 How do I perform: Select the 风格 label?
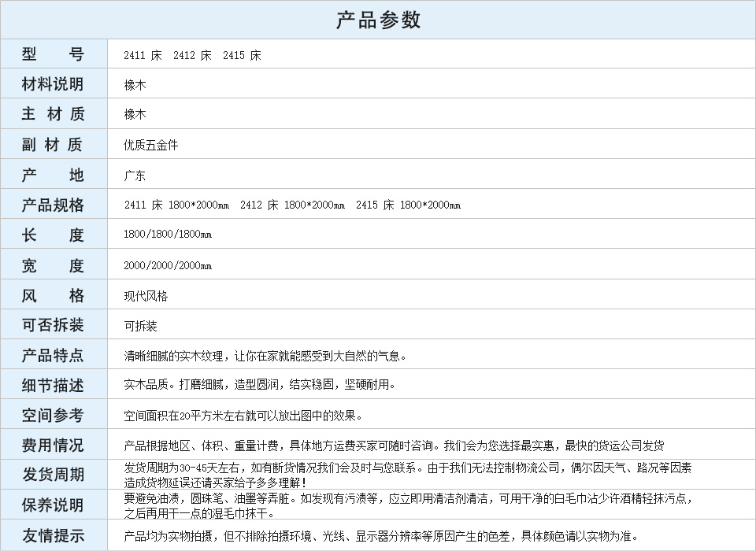(53, 295)
